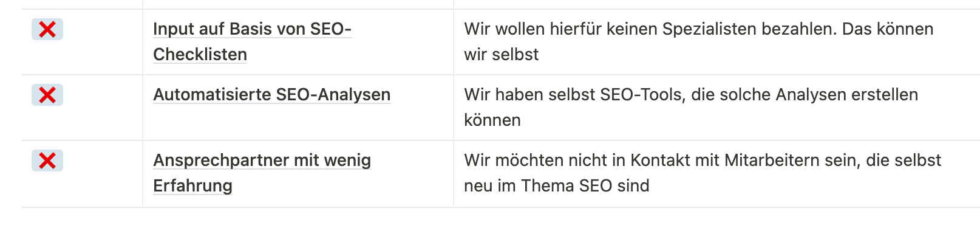Click 'können' below the SEO-Tools sentence
Image resolution: width=980 pixels, height=231 pixels.
coord(492,120)
